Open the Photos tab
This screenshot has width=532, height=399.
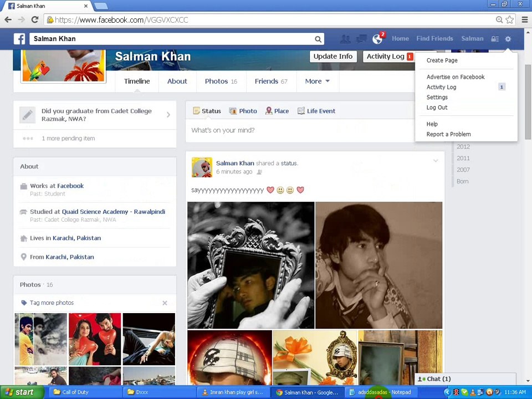coord(221,81)
